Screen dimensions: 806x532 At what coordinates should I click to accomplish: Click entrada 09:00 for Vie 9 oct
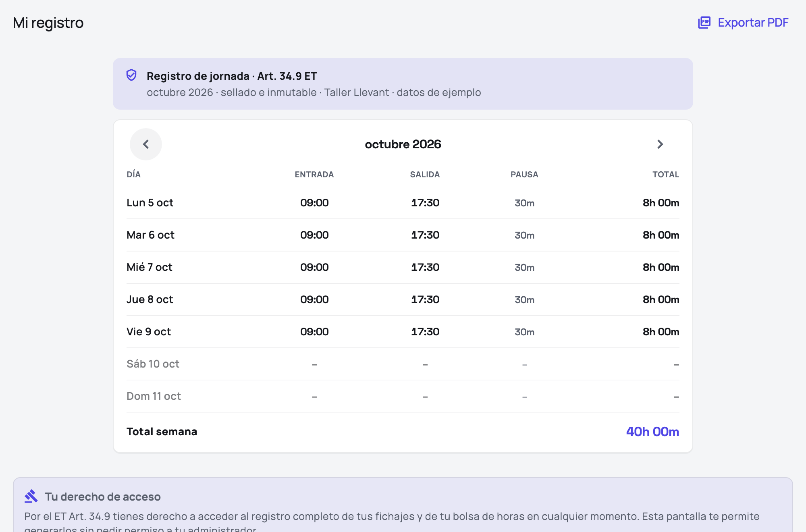click(x=314, y=332)
